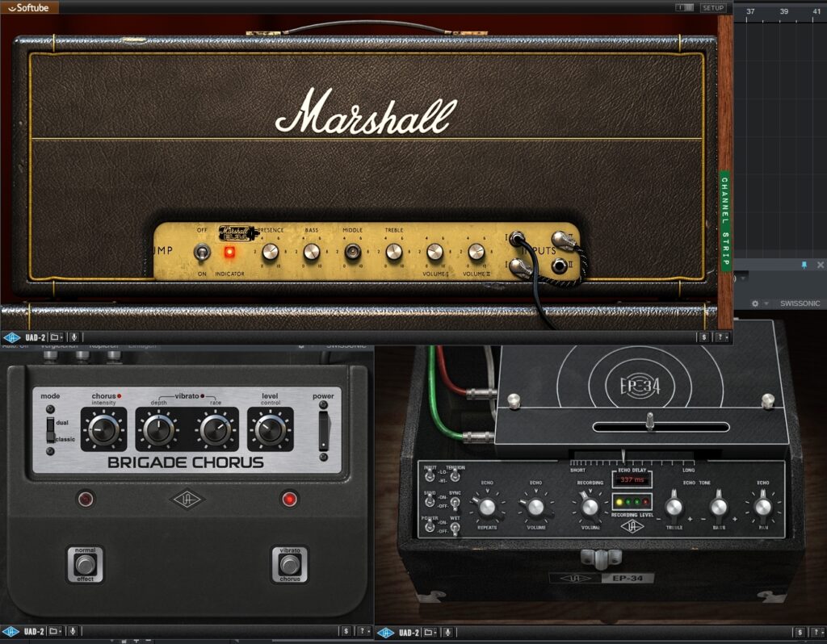Click the ECHO DELAY 337 ms display
827x644 pixels.
point(632,479)
